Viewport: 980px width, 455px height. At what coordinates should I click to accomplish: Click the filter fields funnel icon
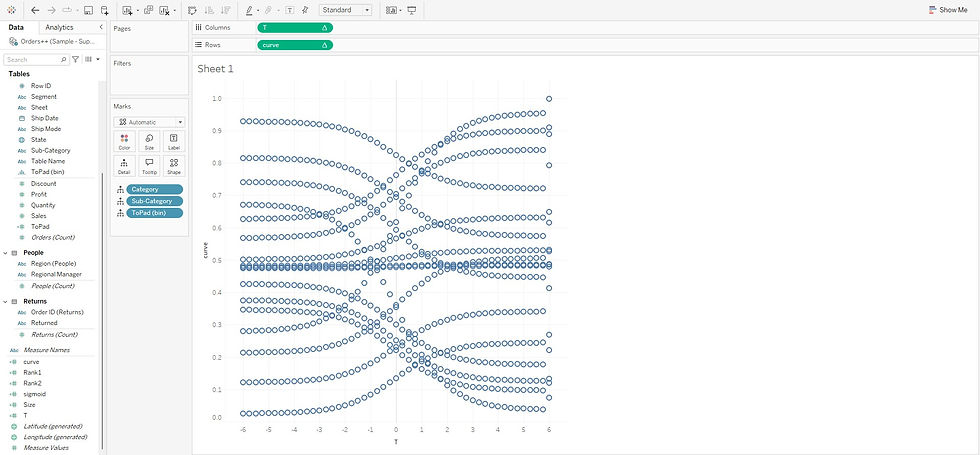(x=76, y=59)
